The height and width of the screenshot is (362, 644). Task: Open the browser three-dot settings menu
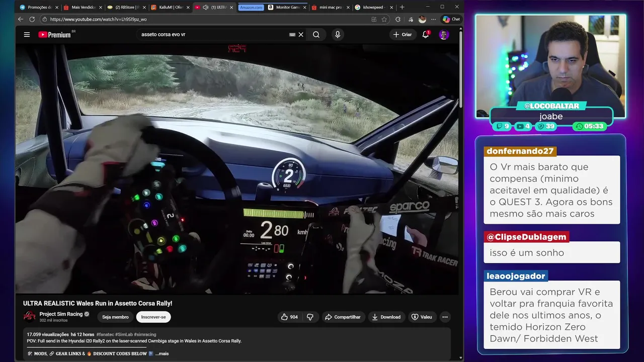tap(434, 19)
